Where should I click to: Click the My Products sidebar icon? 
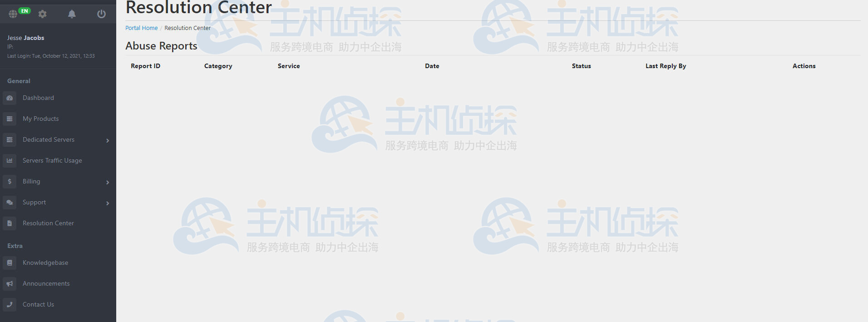(x=10, y=119)
